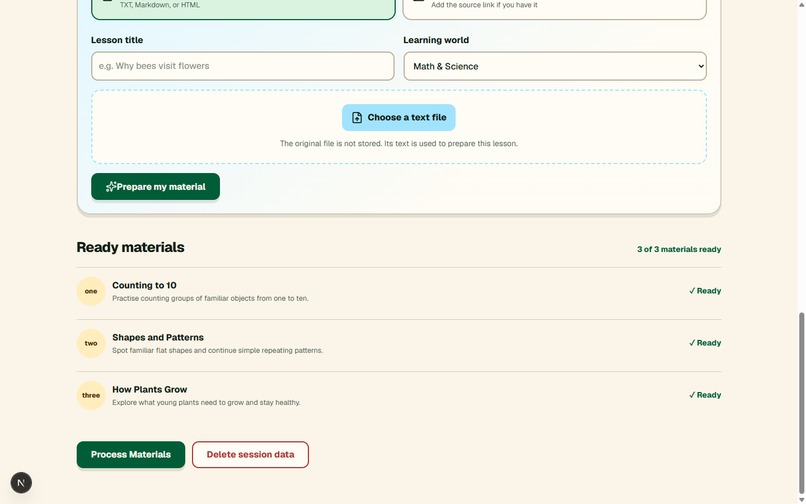Click the How Plants Grow title
This screenshot has width=806, height=504.
(x=150, y=389)
